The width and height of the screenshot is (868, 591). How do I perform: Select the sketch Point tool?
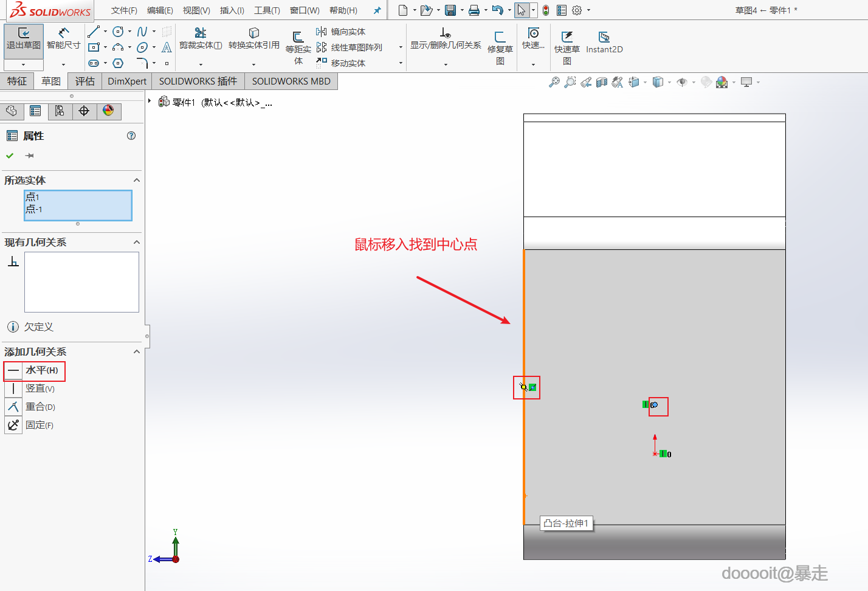(x=167, y=63)
